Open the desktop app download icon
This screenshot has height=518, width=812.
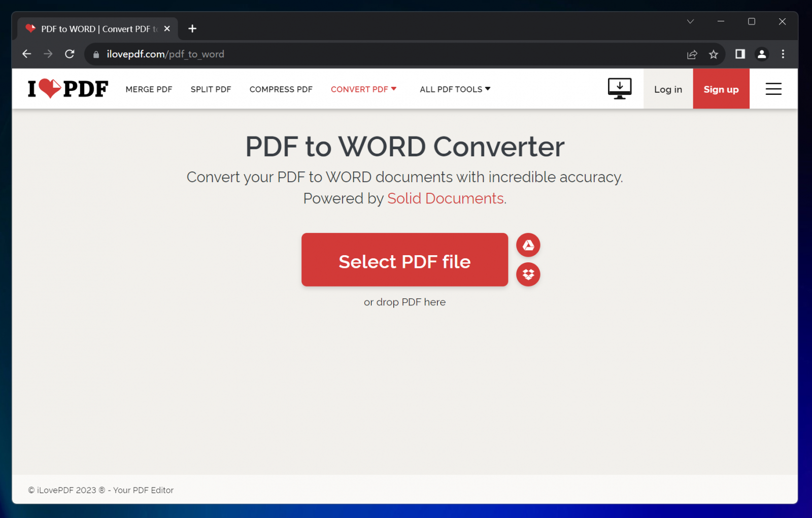pyautogui.click(x=620, y=89)
